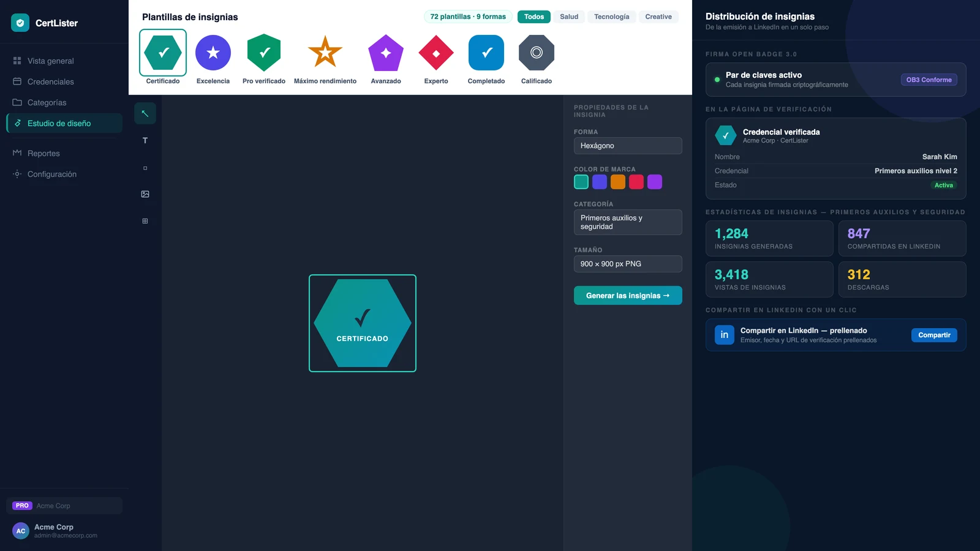Select the image insert tool
Image resolution: width=980 pixels, height=551 pixels.
point(145,194)
